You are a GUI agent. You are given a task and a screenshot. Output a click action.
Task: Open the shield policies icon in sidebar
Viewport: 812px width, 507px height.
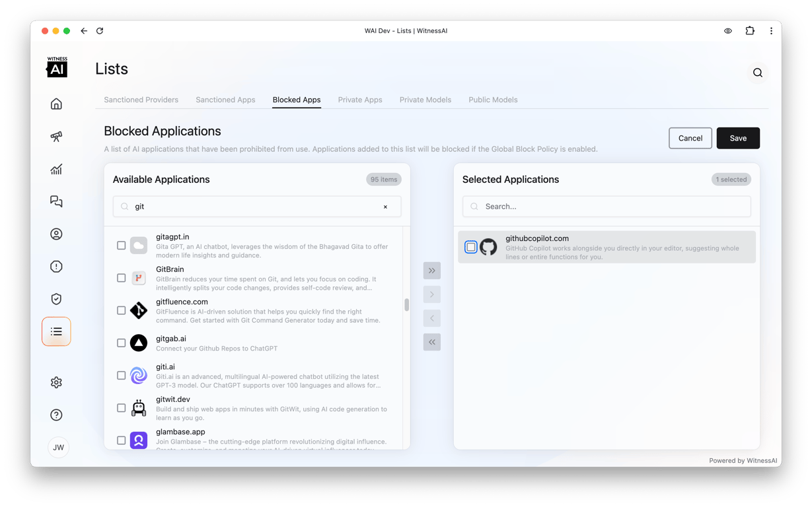56,299
